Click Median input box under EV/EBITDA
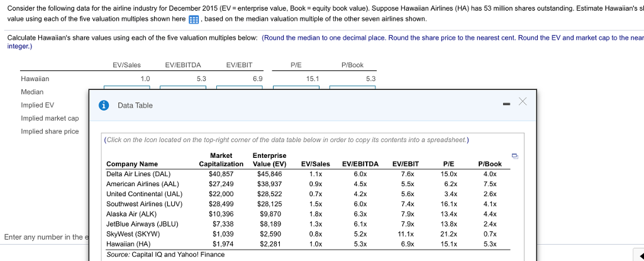 pyautogui.click(x=183, y=87)
